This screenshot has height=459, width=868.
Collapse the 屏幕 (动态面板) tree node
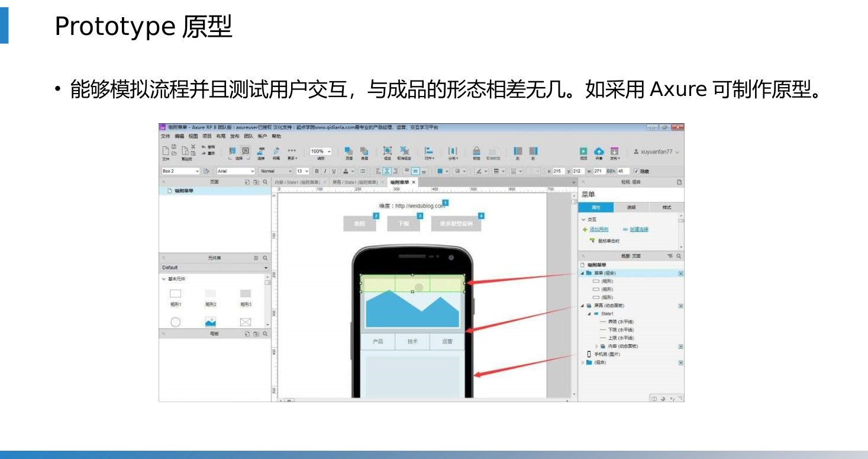582,306
